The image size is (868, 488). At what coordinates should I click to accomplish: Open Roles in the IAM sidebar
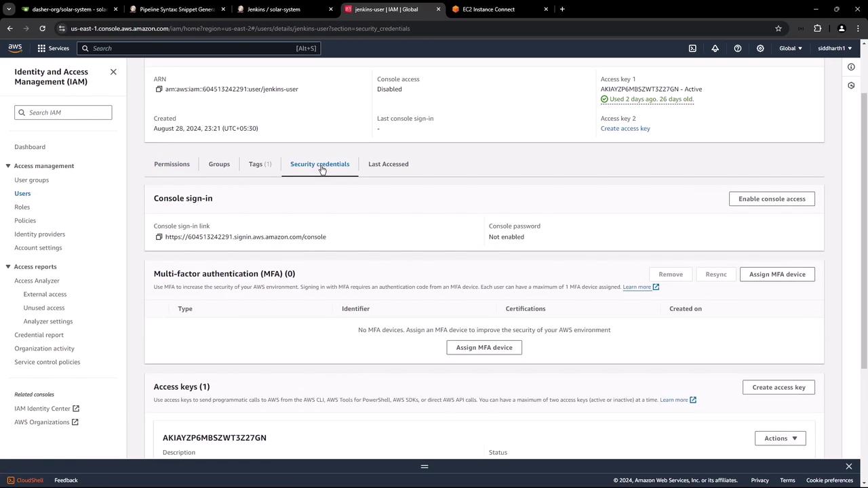click(22, 207)
